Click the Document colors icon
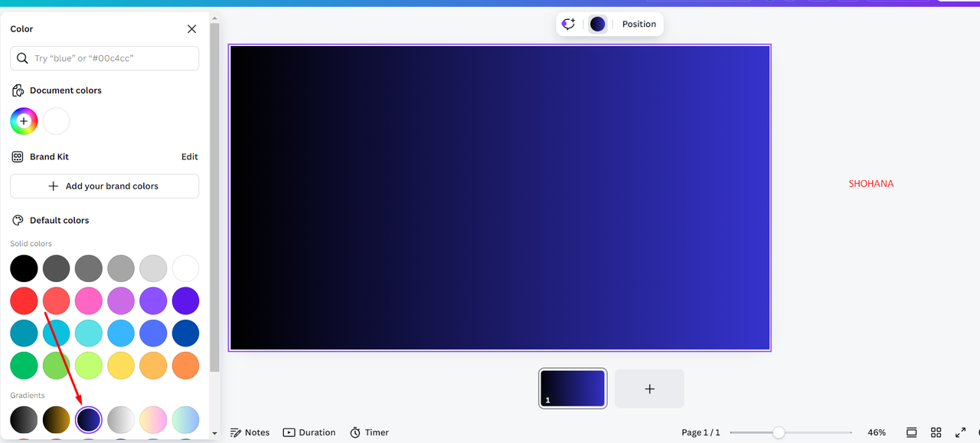This screenshot has height=443, width=980. pyautogui.click(x=18, y=90)
